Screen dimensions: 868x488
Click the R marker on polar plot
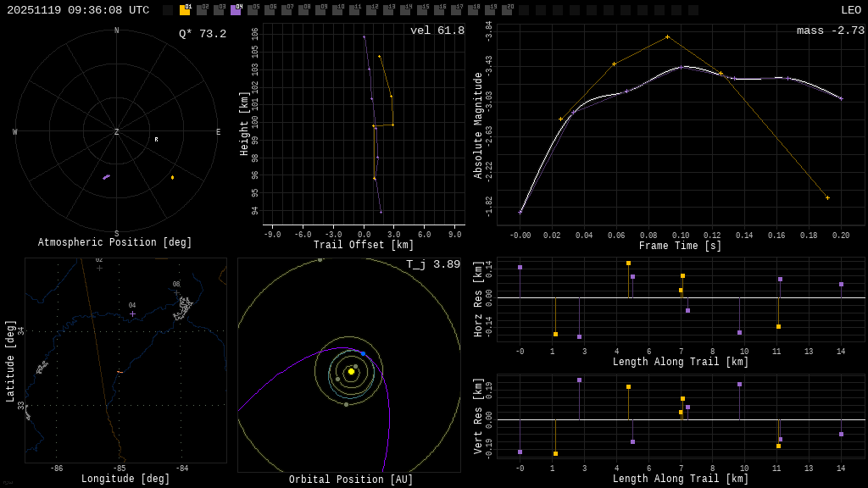(156, 140)
